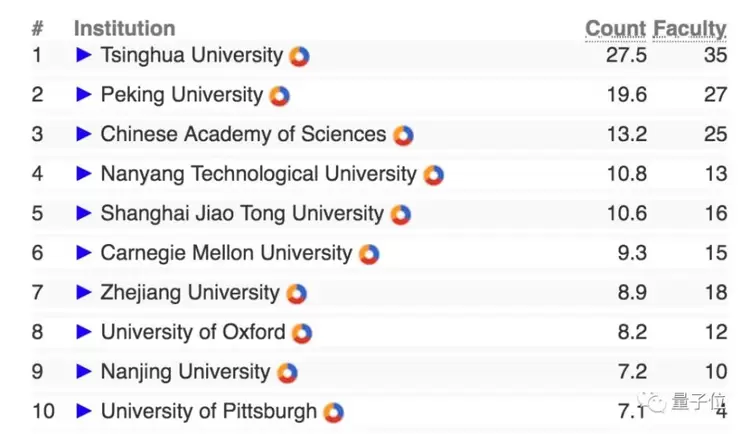Expand Carnegie Mellon University's disclosure triangle

(x=84, y=253)
